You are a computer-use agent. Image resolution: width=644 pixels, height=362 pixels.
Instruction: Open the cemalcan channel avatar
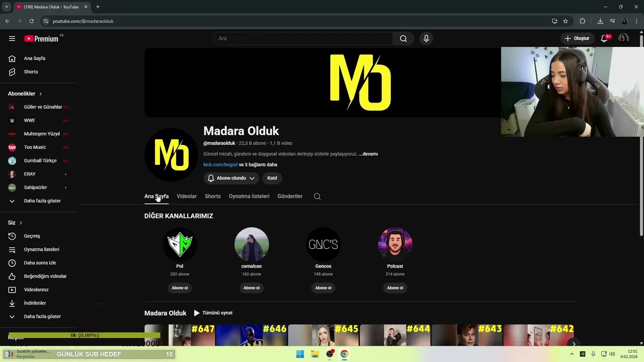tap(252, 244)
